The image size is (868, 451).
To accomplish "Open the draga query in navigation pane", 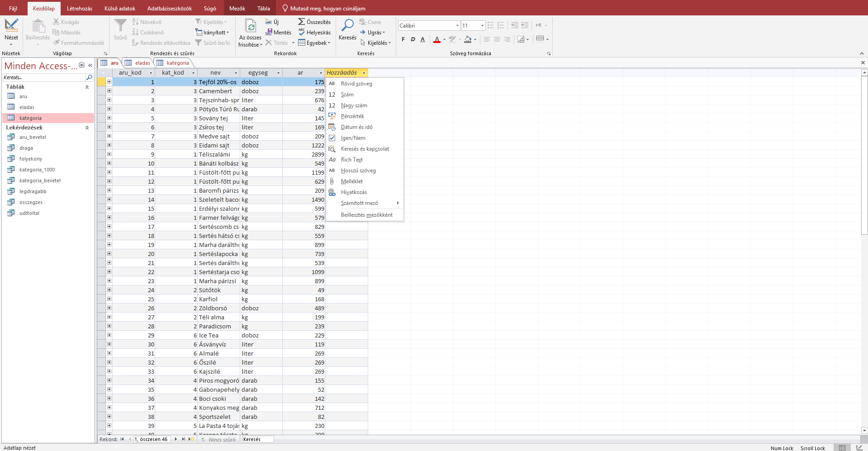I will coord(26,148).
